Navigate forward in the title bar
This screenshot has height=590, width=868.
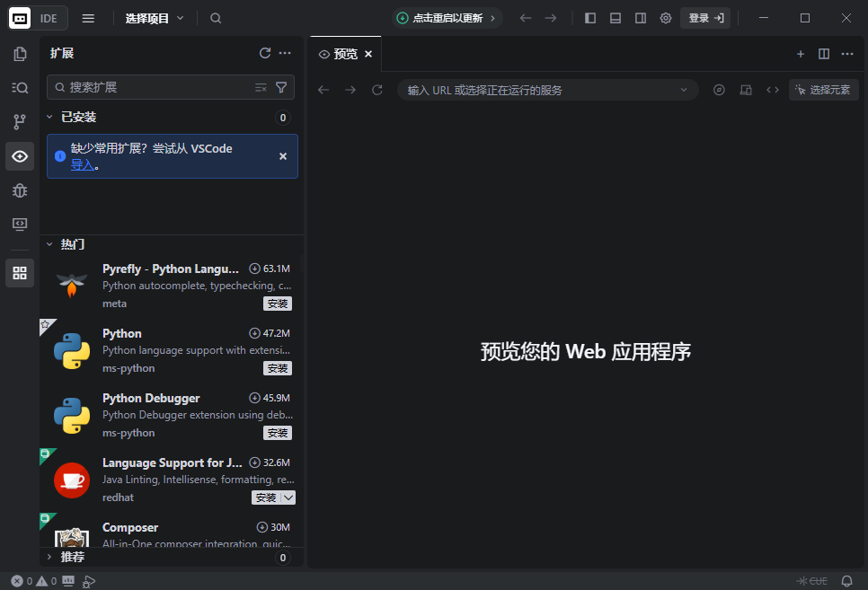[x=550, y=18]
